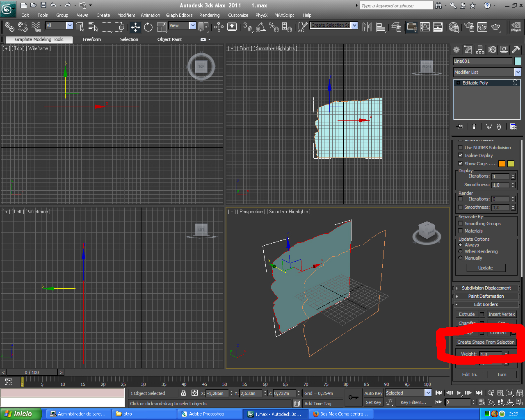Click the yellow Show Cage color swatch
Viewport: 525px width, 420px height.
pos(511,164)
